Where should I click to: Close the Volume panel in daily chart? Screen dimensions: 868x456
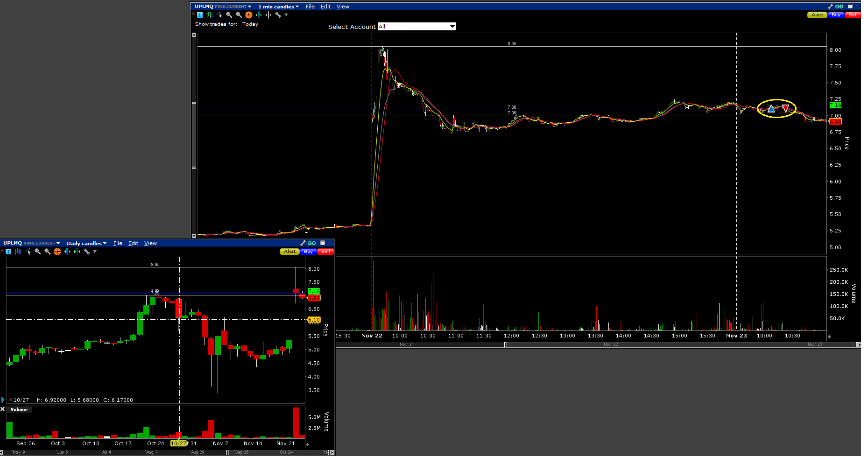(x=3, y=409)
